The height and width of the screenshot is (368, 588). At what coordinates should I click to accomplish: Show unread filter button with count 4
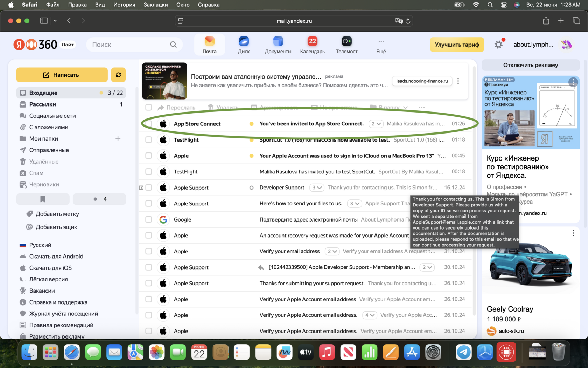click(99, 199)
